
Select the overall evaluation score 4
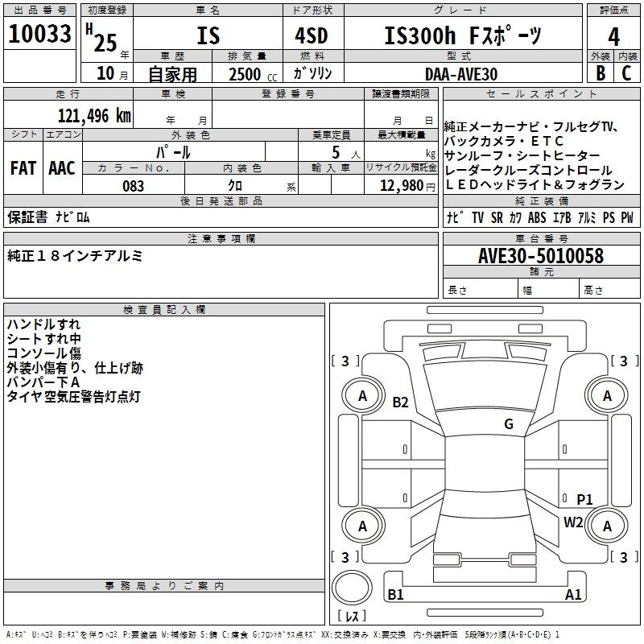pos(613,37)
